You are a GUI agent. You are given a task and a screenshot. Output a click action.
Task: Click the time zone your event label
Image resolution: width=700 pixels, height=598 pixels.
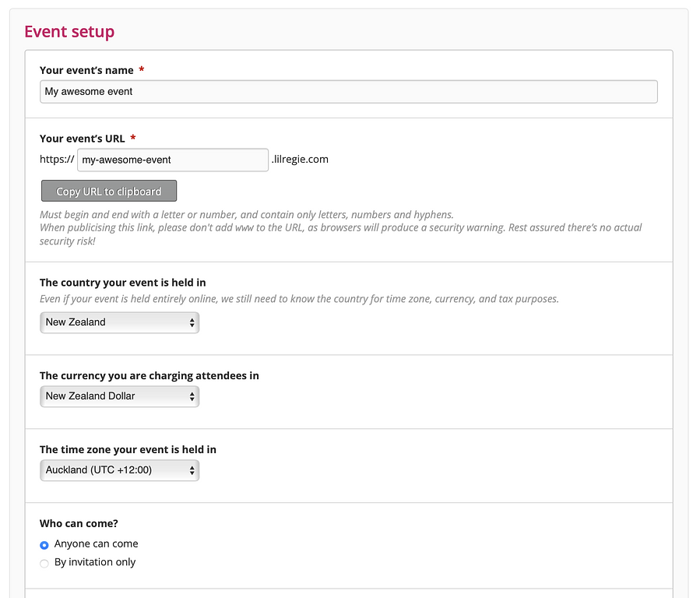pos(128,449)
